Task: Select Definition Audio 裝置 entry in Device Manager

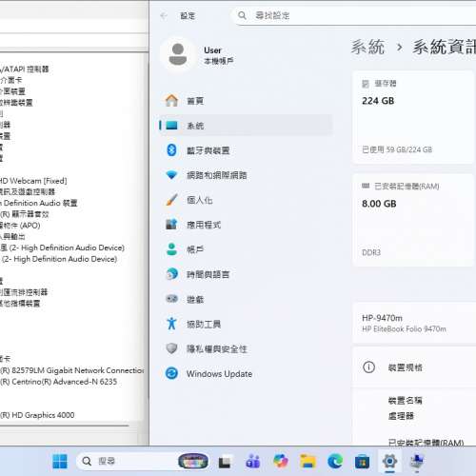Action: [x=39, y=203]
